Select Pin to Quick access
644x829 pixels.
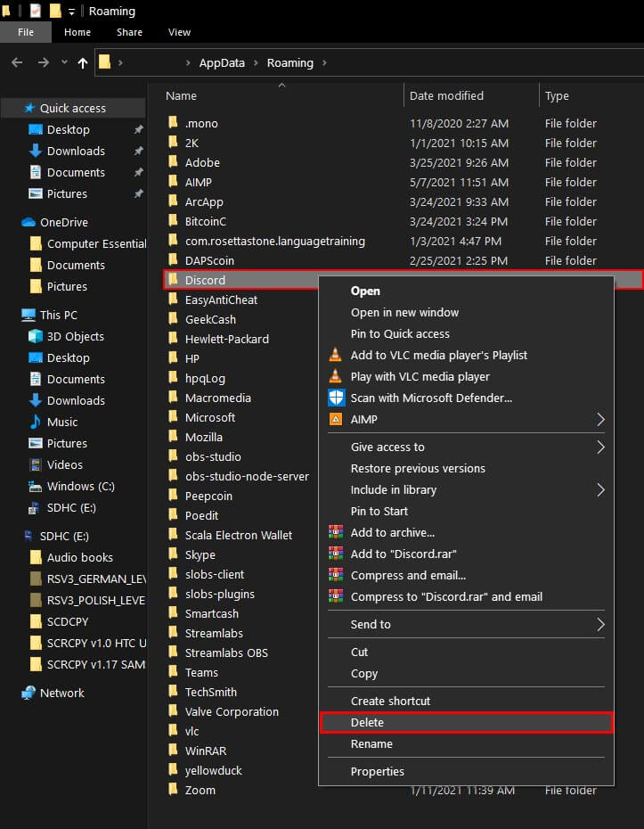coord(467,333)
